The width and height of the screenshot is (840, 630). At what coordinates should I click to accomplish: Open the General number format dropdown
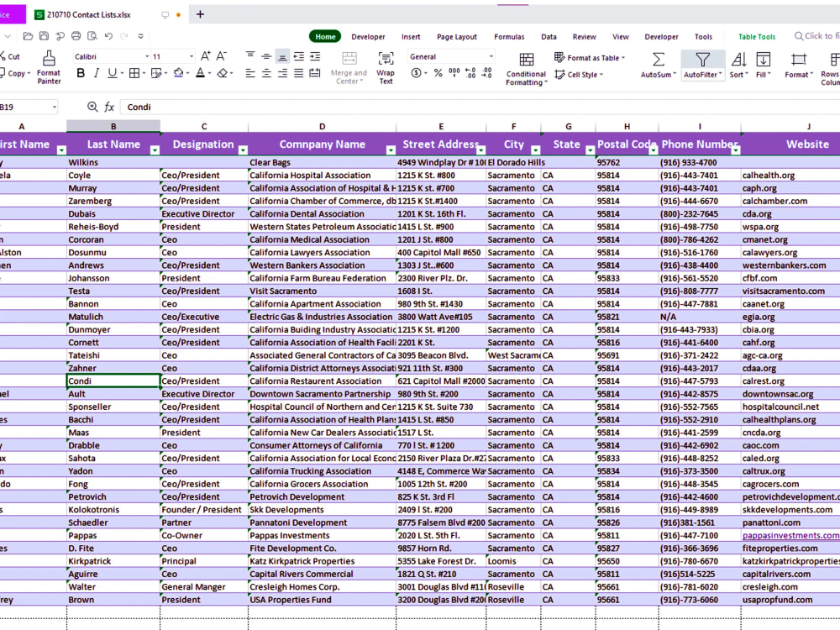491,56
